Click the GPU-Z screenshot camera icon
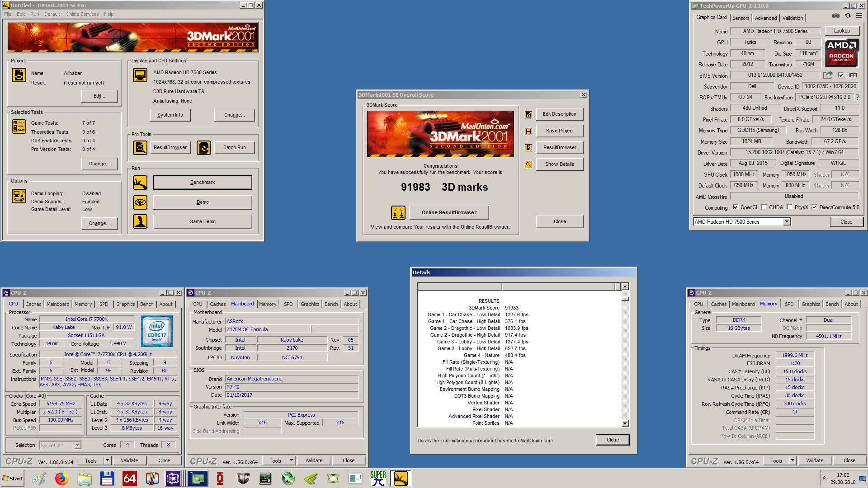The width and height of the screenshot is (868, 488). [836, 16]
